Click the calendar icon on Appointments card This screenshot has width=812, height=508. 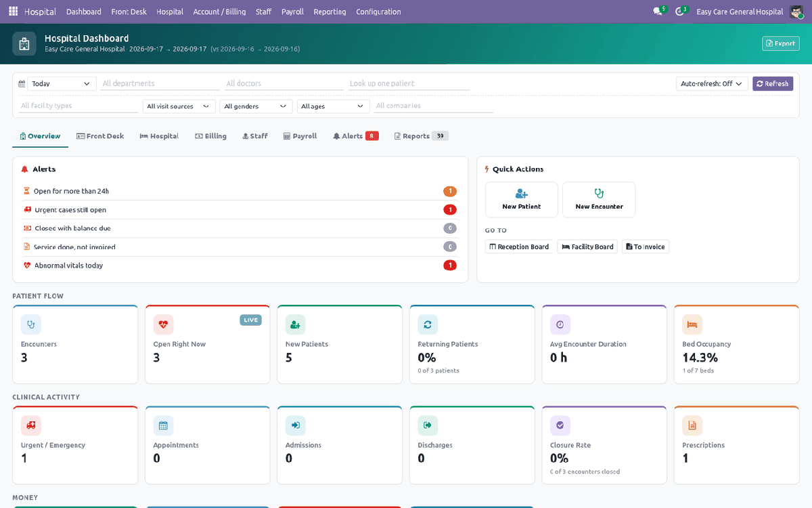click(163, 425)
